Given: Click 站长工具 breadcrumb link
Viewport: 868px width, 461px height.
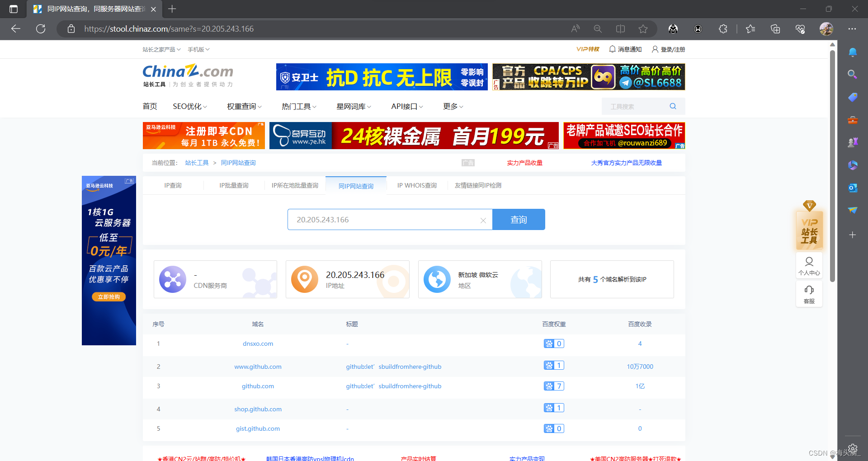Looking at the screenshot, I should pyautogui.click(x=197, y=163).
